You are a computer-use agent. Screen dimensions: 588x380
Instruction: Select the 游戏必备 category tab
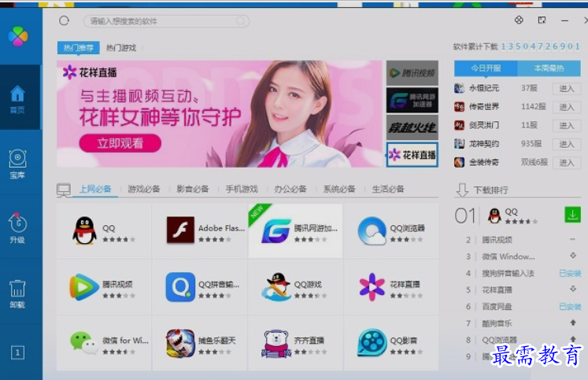(x=144, y=189)
